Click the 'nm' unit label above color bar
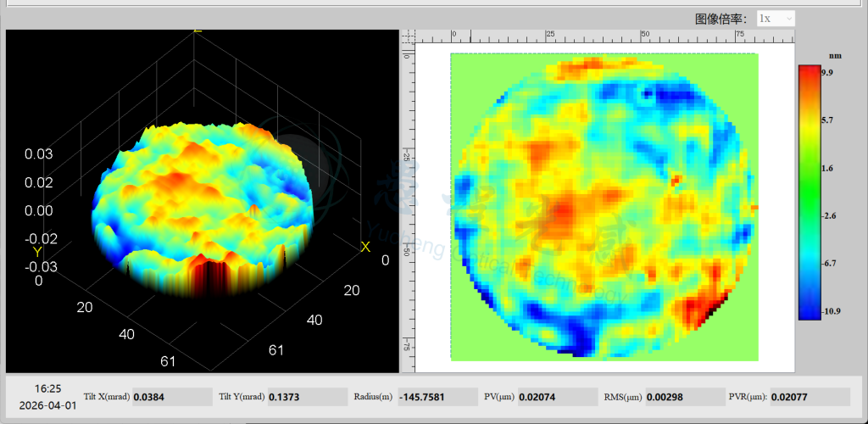Screen dimensions: 868x424 click(835, 56)
